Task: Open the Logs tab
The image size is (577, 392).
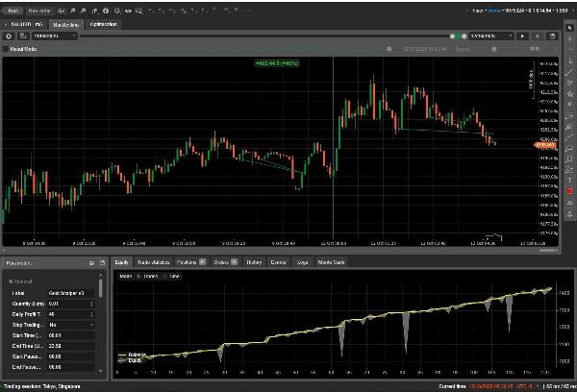Action: (x=302, y=262)
